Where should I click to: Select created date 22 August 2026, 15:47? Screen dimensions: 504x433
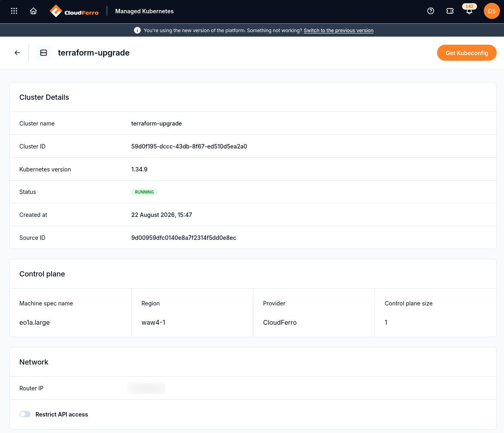(162, 215)
